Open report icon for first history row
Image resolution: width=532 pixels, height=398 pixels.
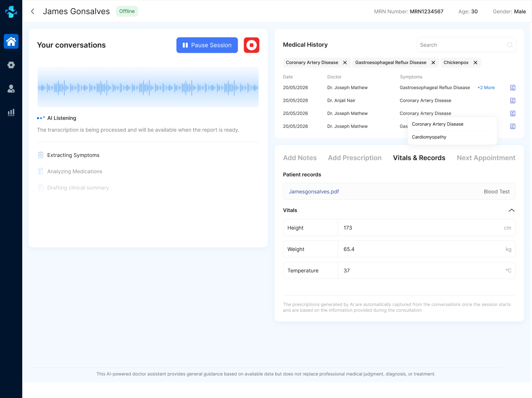(x=513, y=88)
